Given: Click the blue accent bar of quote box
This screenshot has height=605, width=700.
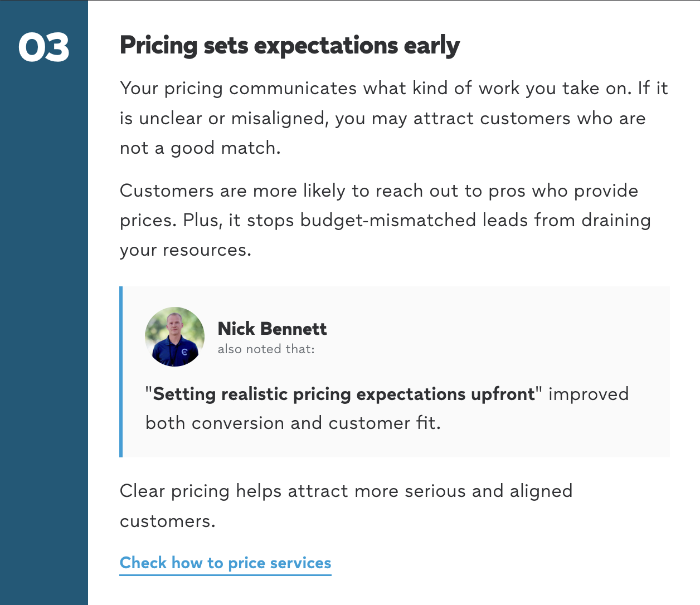Looking at the screenshot, I should [x=121, y=372].
